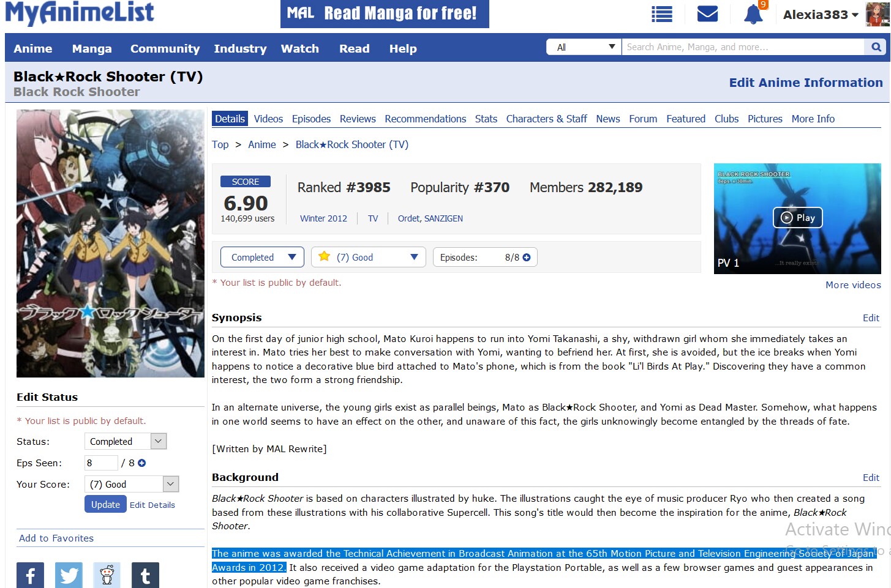This screenshot has width=891, height=588.
Task: Open Edit Details link
Action: tap(152, 505)
